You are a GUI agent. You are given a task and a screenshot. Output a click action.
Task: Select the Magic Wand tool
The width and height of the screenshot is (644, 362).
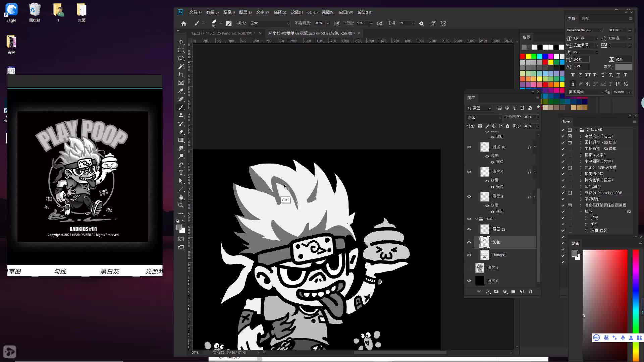pyautogui.click(x=181, y=66)
